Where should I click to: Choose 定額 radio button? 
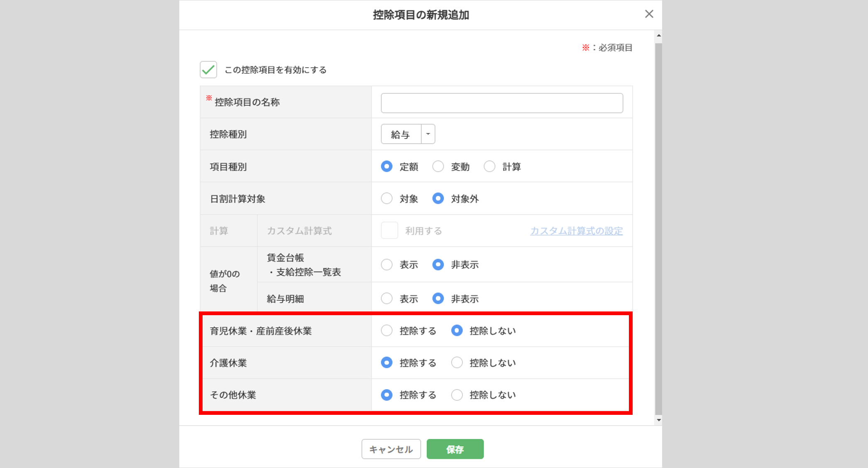(x=386, y=167)
